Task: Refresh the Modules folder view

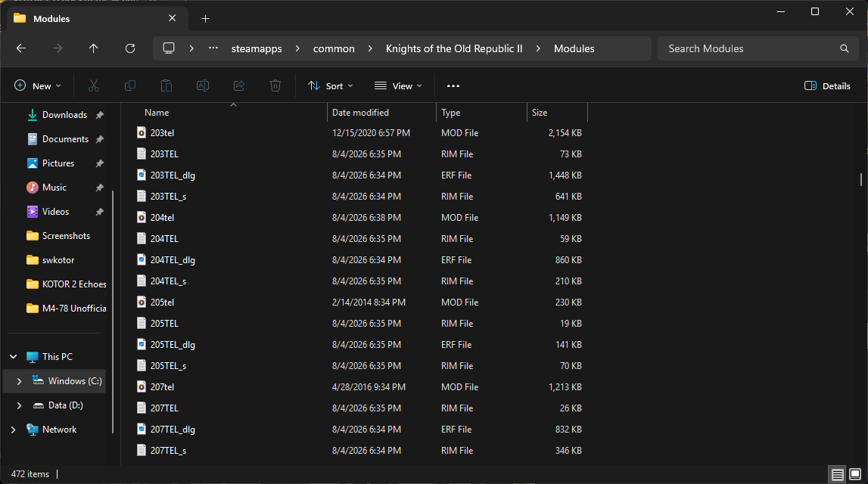Action: [130, 48]
